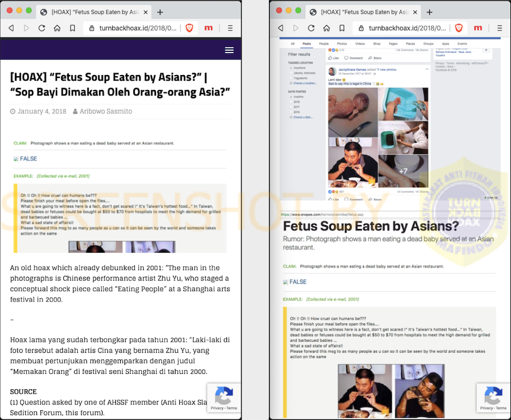This screenshot has width=511, height=420.
Task: Click FALSE rating text in right window
Action: pyautogui.click(x=298, y=282)
